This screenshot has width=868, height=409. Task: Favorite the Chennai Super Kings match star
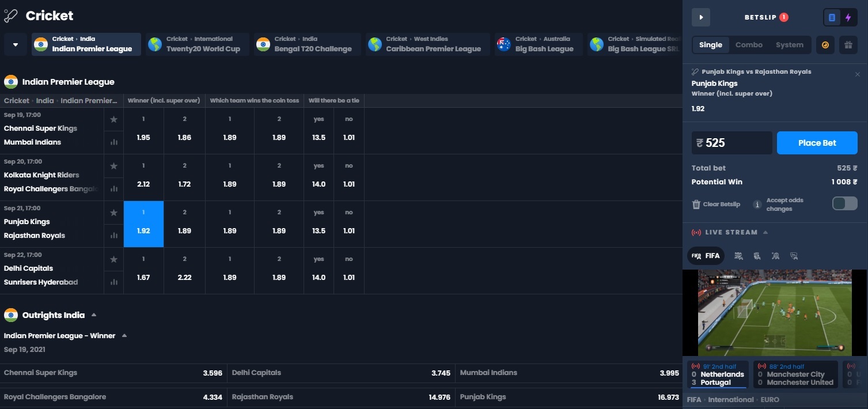tap(113, 119)
